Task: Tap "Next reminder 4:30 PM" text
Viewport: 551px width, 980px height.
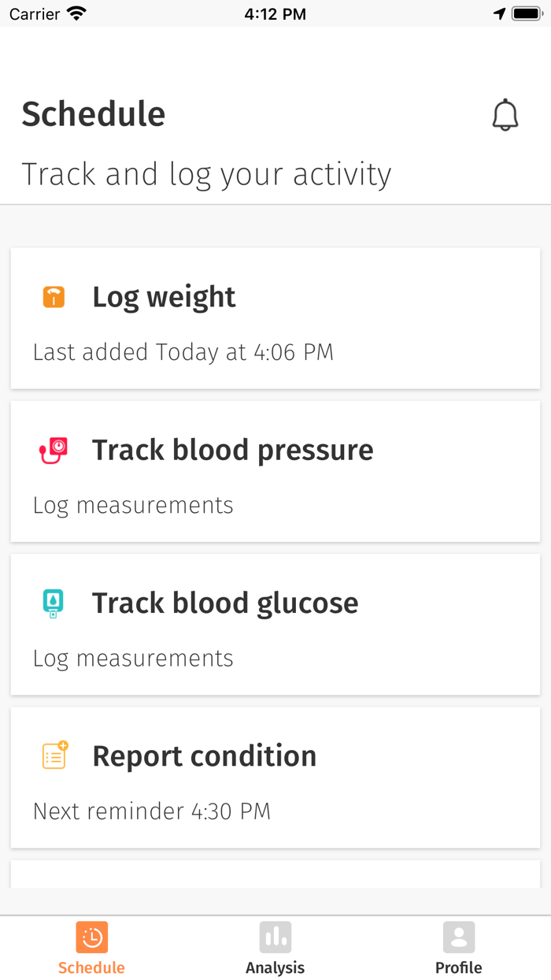Action: 152,811
